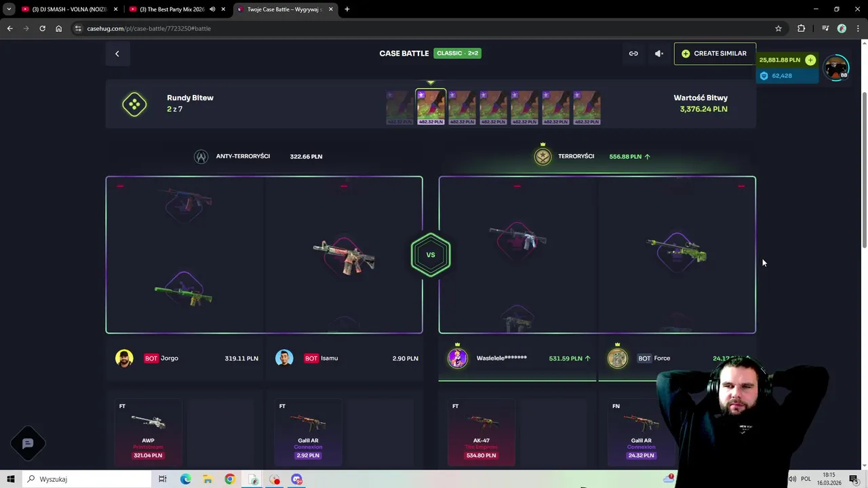
Task: Open the Galil AR 24.32 PLN item card
Action: 641,432
